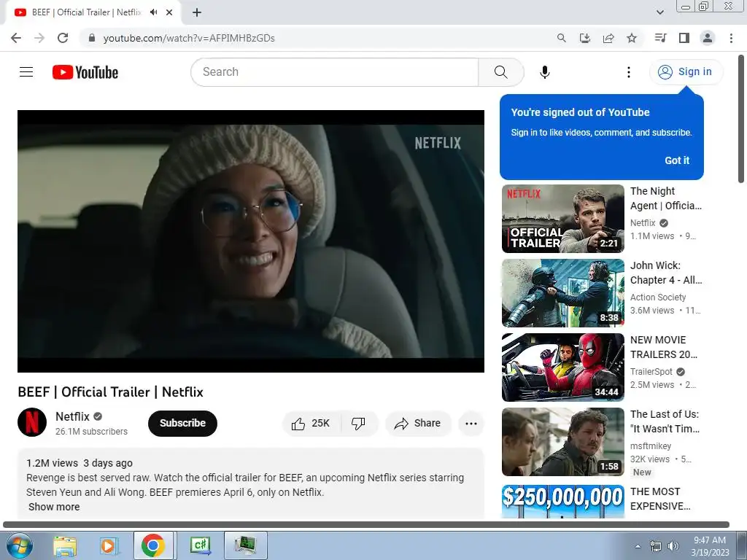The image size is (747, 560).
Task: Share this page via address bar icon
Action: click(x=608, y=38)
